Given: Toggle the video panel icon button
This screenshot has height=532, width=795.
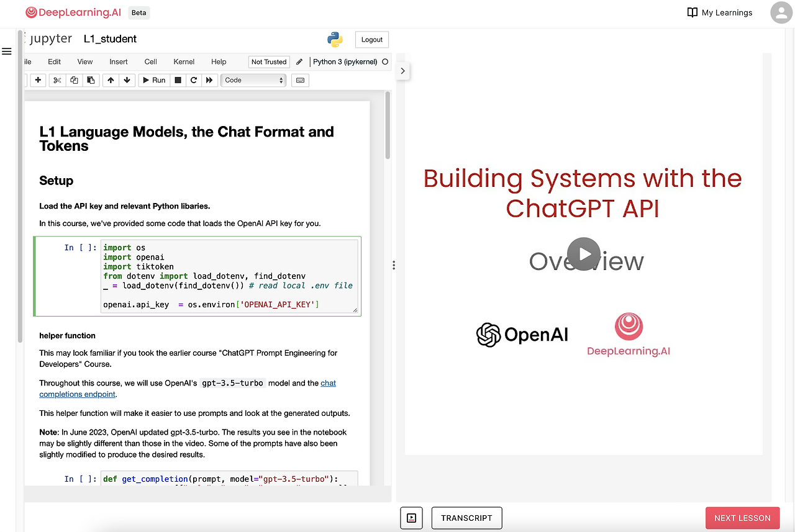Looking at the screenshot, I should tap(411, 518).
